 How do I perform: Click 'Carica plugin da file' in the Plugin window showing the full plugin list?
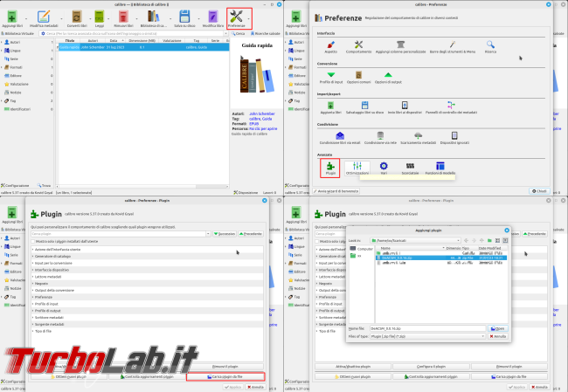(225, 377)
